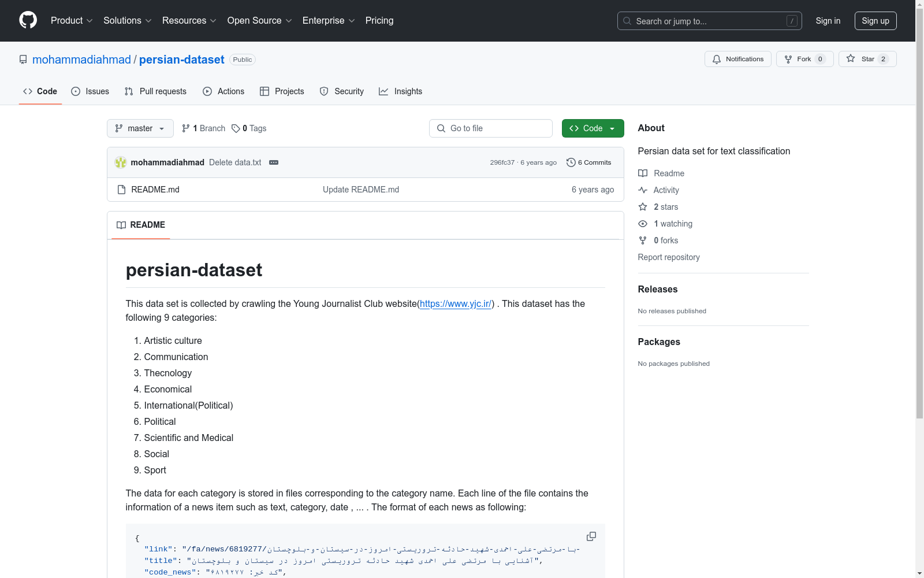Image resolution: width=924 pixels, height=578 pixels.
Task: Open the 6 Commits history link
Action: click(589, 162)
